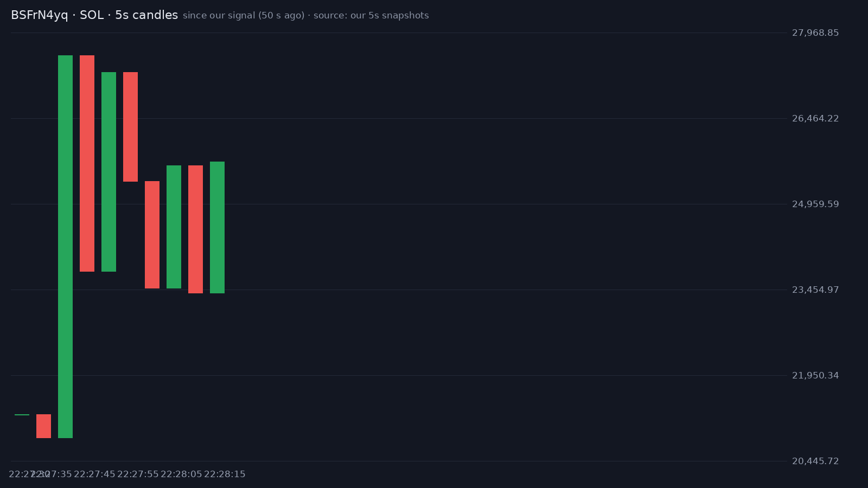Click the empty chart area right of candles
This screenshot has height=488, width=868.
tap(507, 247)
